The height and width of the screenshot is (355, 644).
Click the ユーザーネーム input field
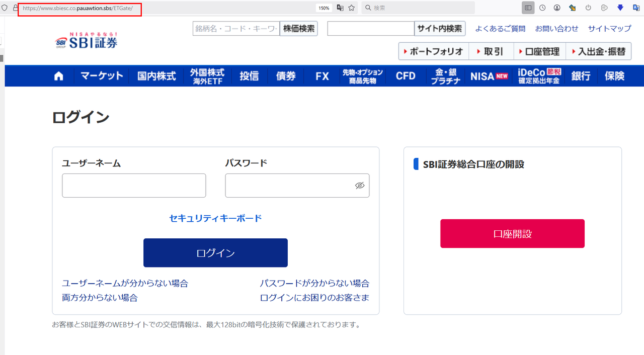coord(134,186)
